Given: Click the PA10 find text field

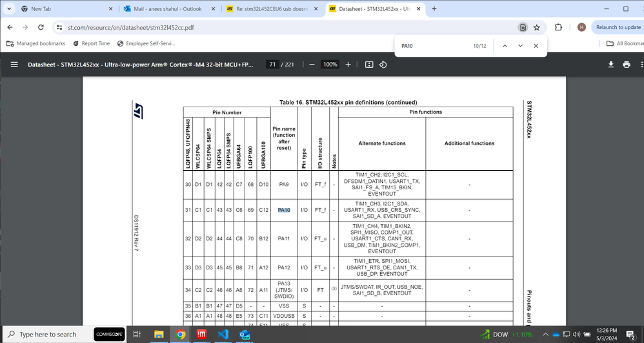Looking at the screenshot, I should tap(436, 46).
